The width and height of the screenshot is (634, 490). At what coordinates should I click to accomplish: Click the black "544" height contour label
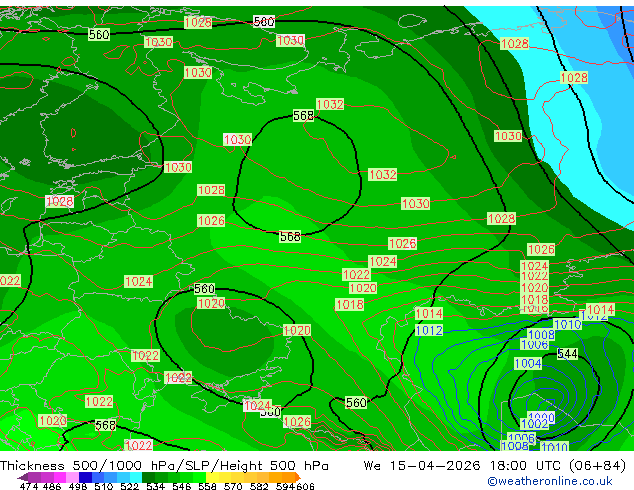[x=567, y=354]
